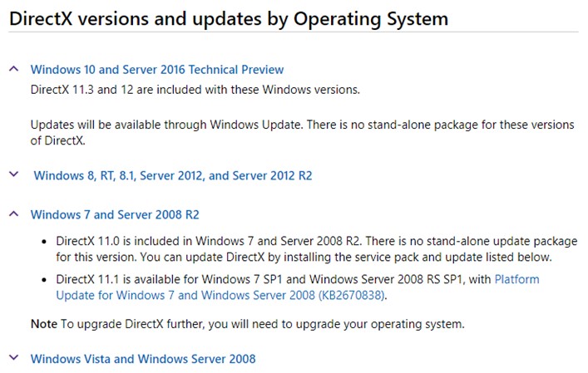The image size is (588, 373).
Task: Expand the Windows Vista section chevron
Action: tap(14, 357)
